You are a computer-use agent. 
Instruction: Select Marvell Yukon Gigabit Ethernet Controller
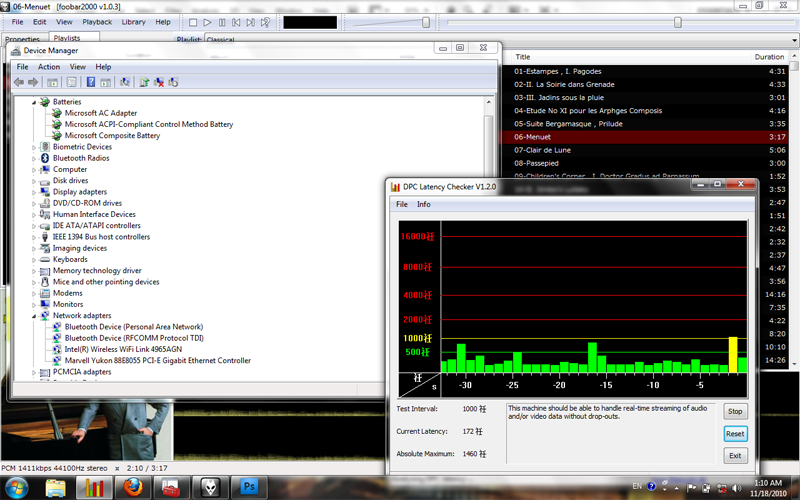pyautogui.click(x=158, y=361)
